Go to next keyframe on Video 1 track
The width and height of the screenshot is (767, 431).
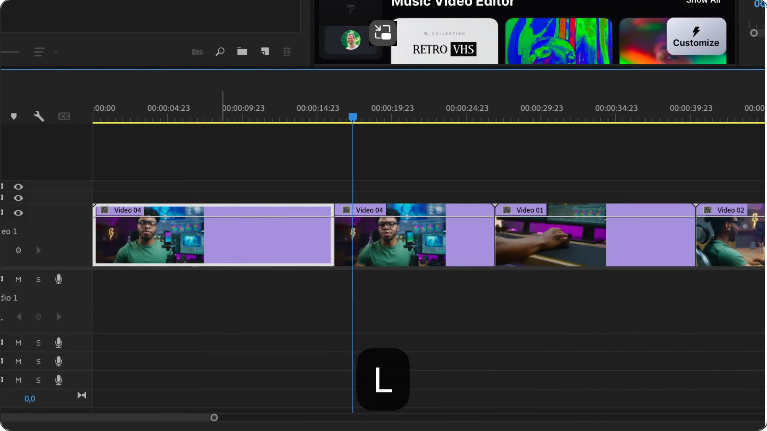39,250
